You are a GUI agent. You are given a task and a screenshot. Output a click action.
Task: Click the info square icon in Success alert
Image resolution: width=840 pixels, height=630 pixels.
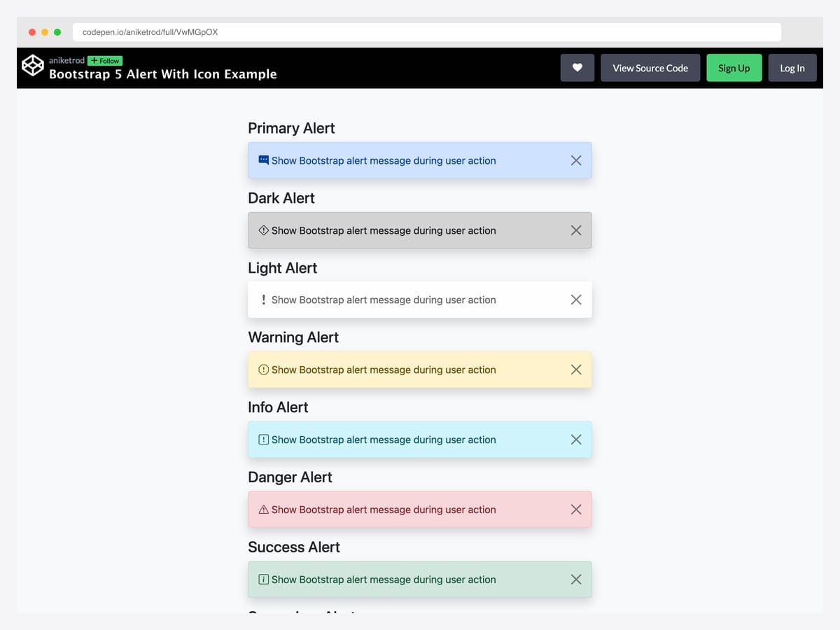coord(263,580)
